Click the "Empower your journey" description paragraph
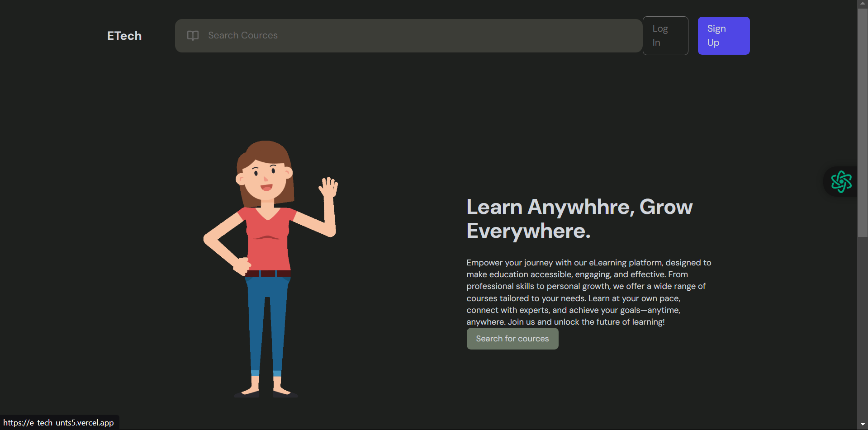 588,292
